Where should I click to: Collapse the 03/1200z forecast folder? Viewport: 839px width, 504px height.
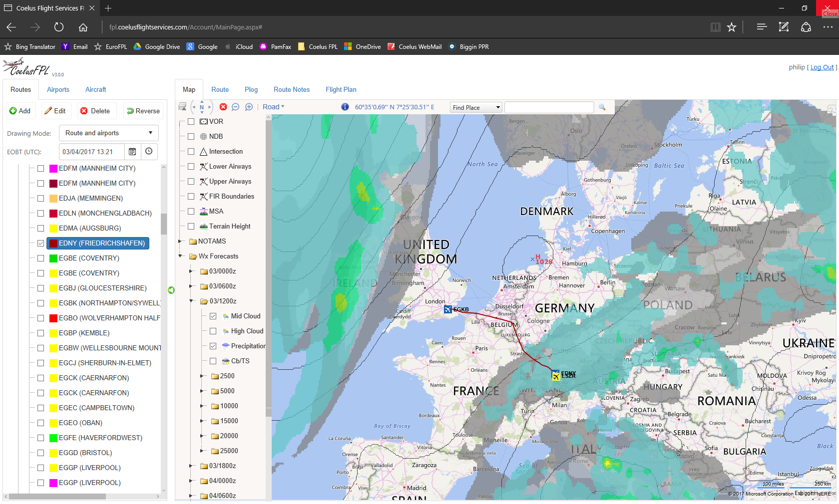pyautogui.click(x=191, y=301)
